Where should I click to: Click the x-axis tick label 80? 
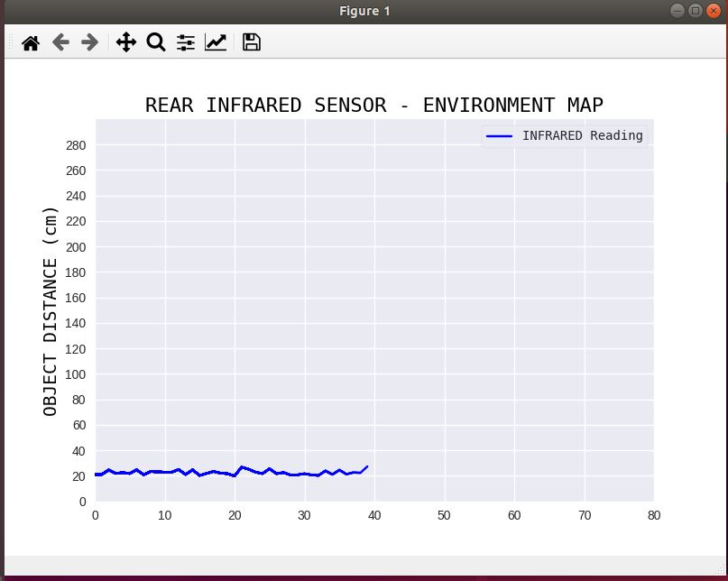tap(654, 515)
